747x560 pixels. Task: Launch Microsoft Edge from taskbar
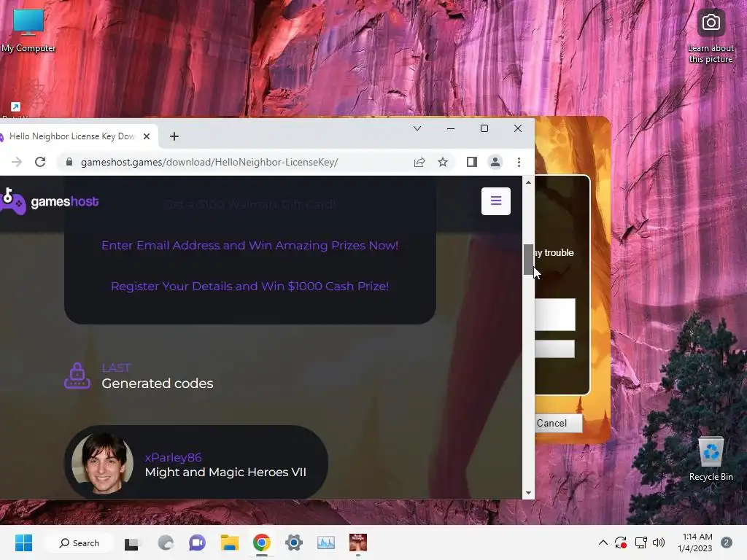click(166, 542)
